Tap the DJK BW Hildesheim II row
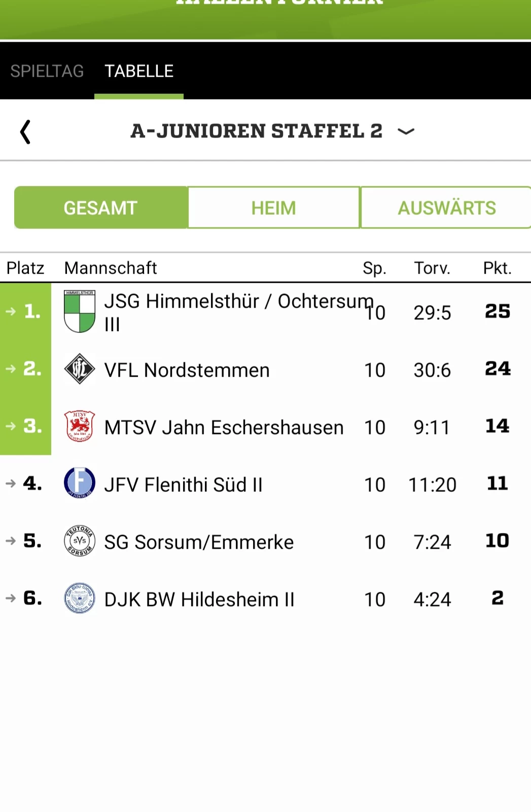The image size is (531, 812). click(x=265, y=599)
